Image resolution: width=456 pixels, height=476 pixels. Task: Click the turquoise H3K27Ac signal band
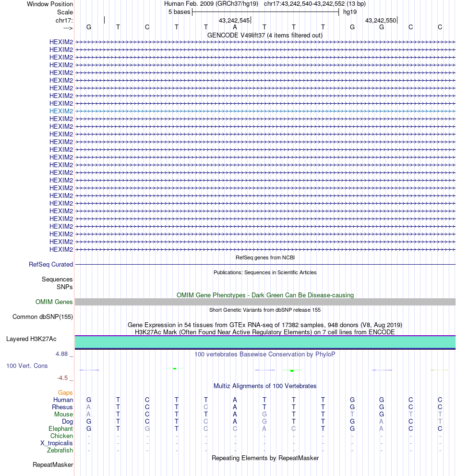pos(265,342)
